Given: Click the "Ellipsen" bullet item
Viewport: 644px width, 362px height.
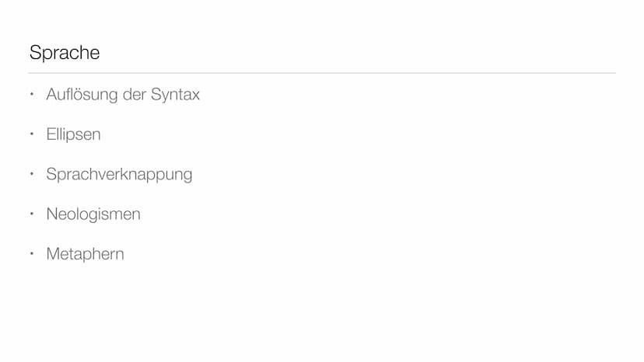Looking at the screenshot, I should point(74,134).
